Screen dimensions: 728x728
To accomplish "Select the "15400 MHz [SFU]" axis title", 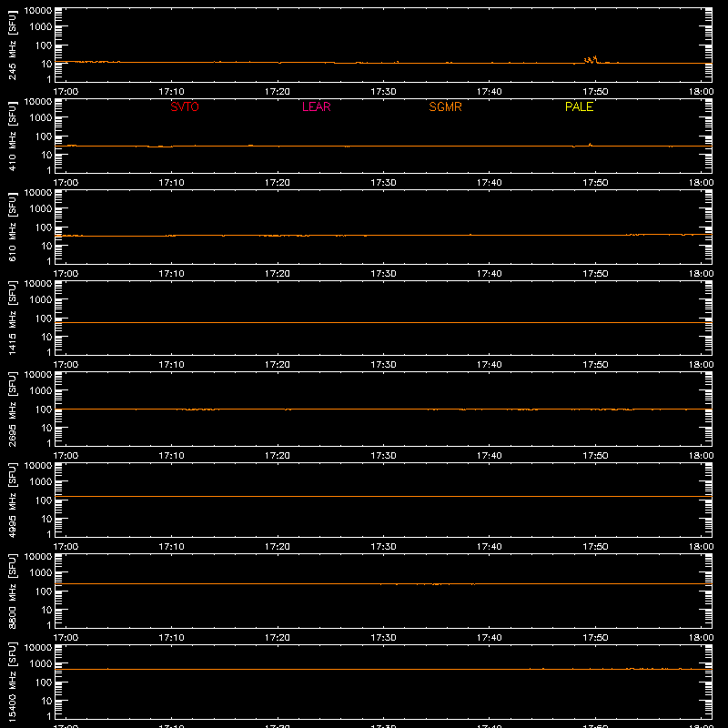I will 13,682.
